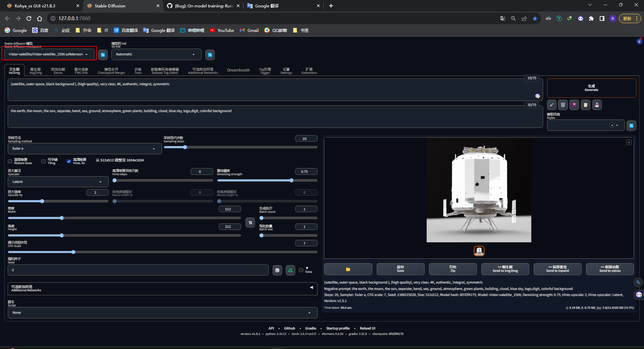
Task: Open extra networks with the pink card icon
Action: click(x=574, y=105)
